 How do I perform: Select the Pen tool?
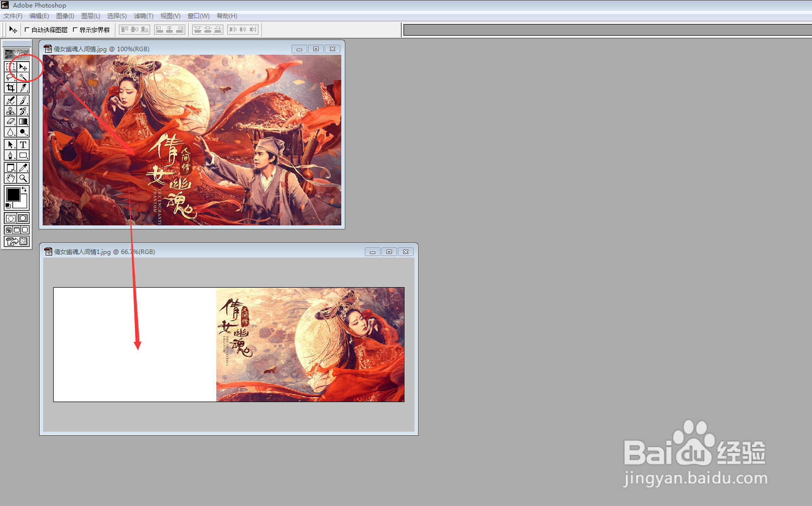[x=11, y=155]
